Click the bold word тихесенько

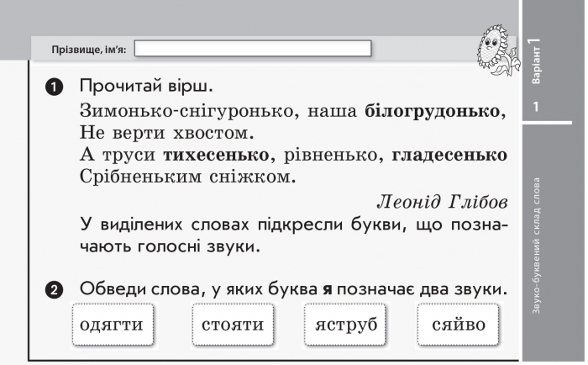(217, 155)
